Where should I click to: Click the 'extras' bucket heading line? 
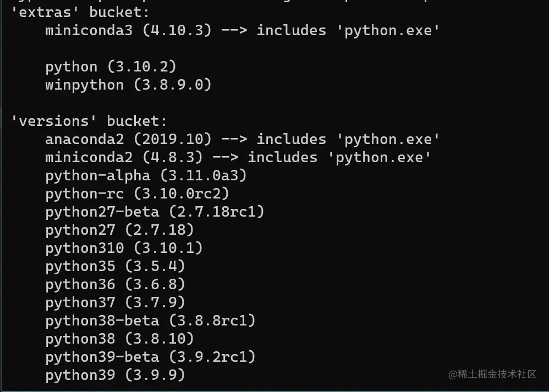(x=80, y=12)
